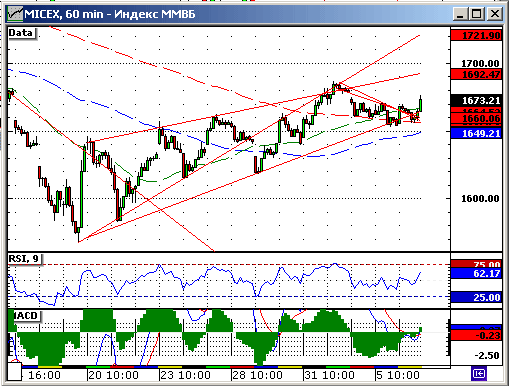Select the MACD -0.23 value label
This screenshot has height=386, width=509.
[476, 335]
